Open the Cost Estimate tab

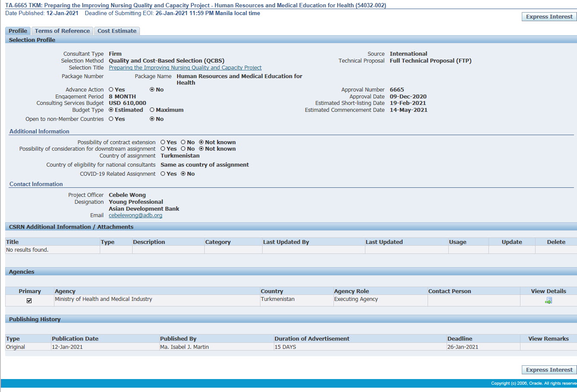click(117, 31)
